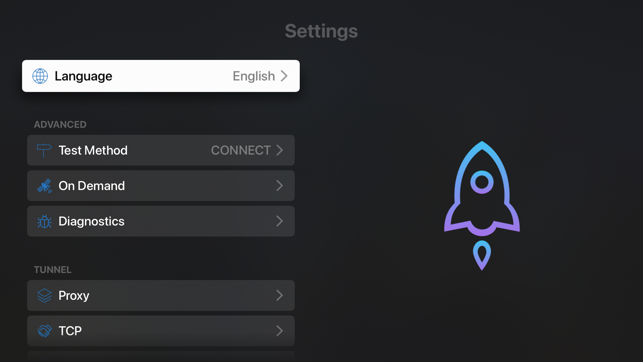Image resolution: width=643 pixels, height=362 pixels.
Task: Click the bug icon next to Diagnostics
Action: [x=44, y=221]
